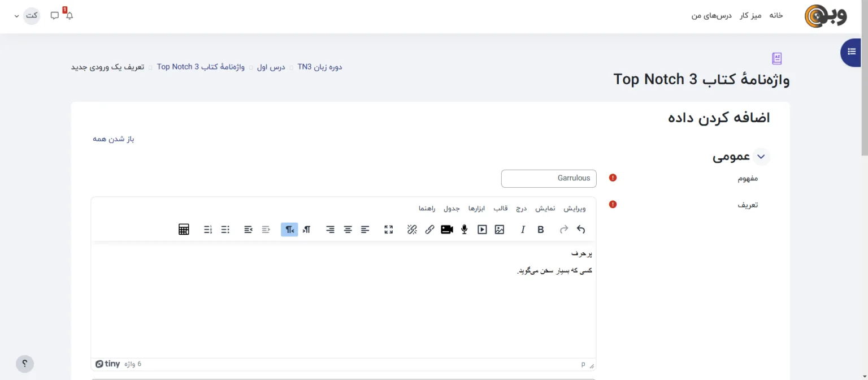Viewport: 868px width, 380px height.
Task: Click the insert link chain icon
Action: coord(429,230)
